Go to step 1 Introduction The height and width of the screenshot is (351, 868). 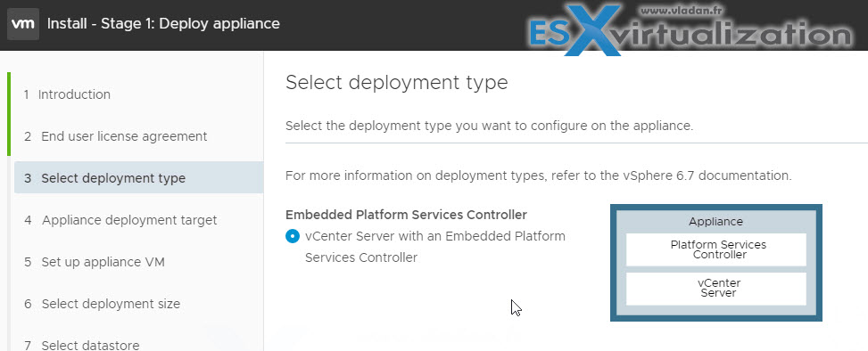click(68, 94)
